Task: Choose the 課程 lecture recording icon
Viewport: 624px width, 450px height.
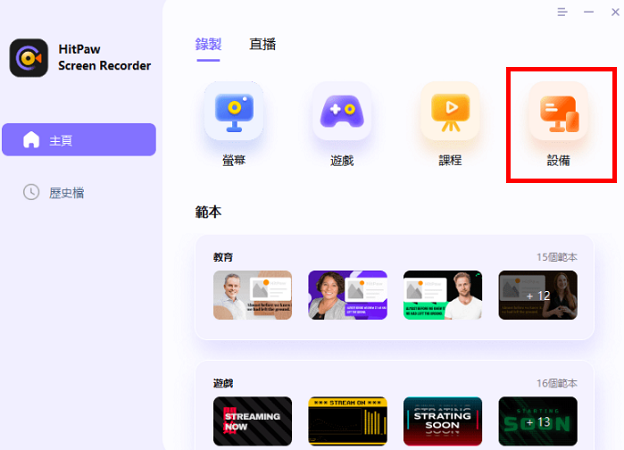Action: (450, 111)
